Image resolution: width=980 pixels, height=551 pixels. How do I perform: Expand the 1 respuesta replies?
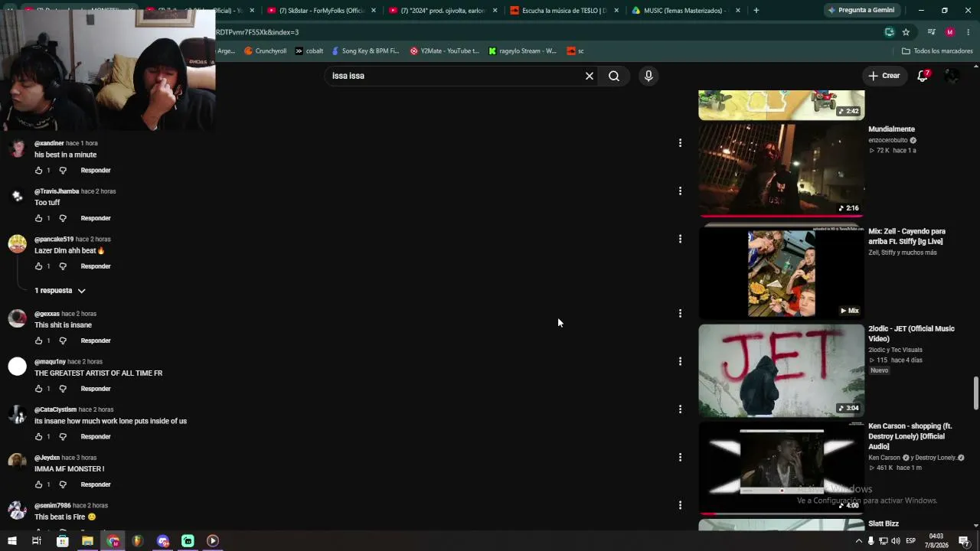point(60,291)
